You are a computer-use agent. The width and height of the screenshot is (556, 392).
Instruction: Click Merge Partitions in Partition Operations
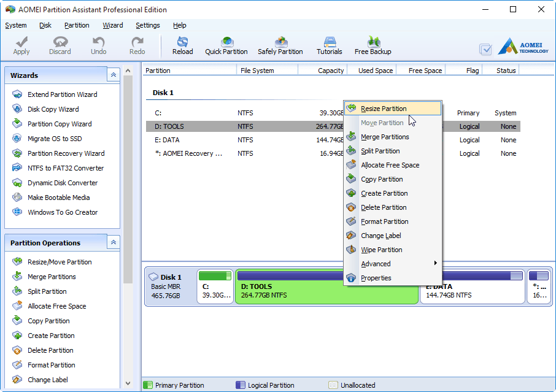(52, 277)
